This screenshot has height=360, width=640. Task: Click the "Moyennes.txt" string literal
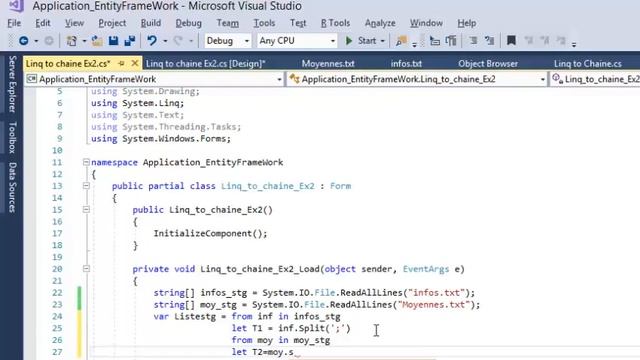click(x=434, y=304)
